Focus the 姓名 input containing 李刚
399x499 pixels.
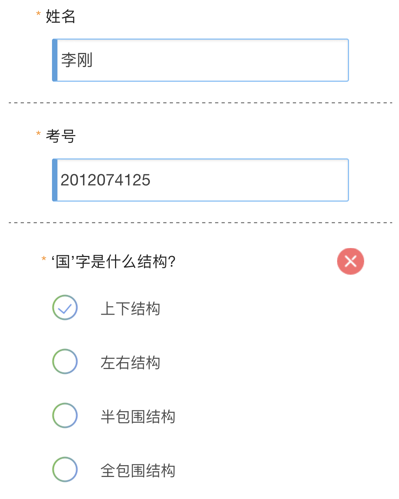coord(200,60)
